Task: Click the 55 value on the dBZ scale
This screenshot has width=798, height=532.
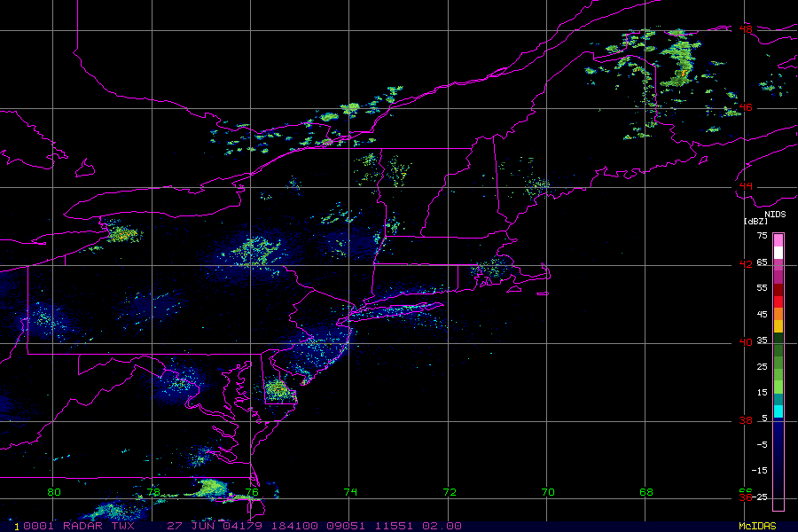Action: tap(762, 288)
